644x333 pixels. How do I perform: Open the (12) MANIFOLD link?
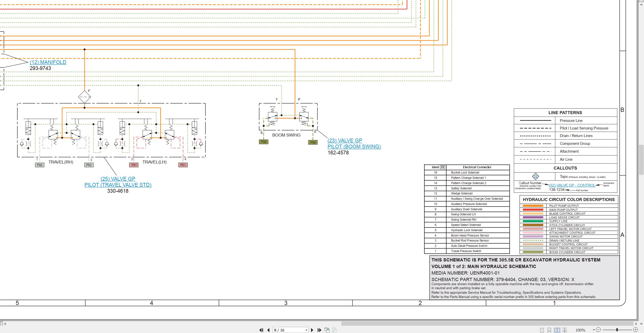tap(48, 62)
